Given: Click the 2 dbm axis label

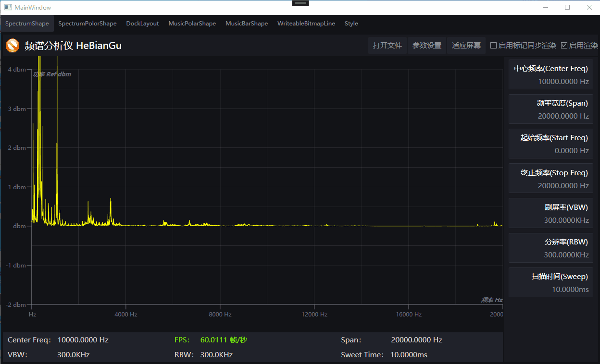Looking at the screenshot, I should [17, 147].
